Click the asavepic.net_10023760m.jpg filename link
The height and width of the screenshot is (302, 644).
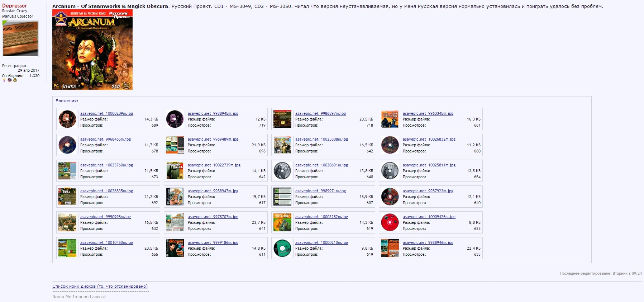(106, 165)
